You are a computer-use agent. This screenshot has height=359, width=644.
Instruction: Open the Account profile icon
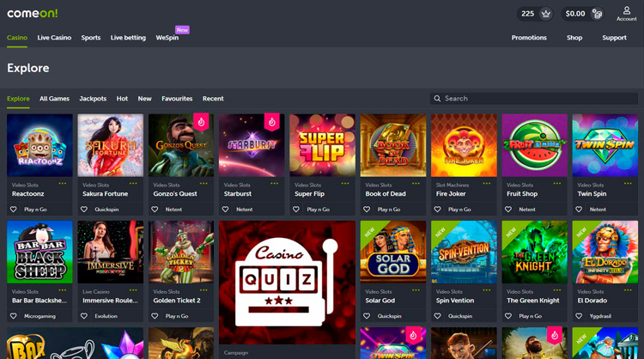[626, 11]
